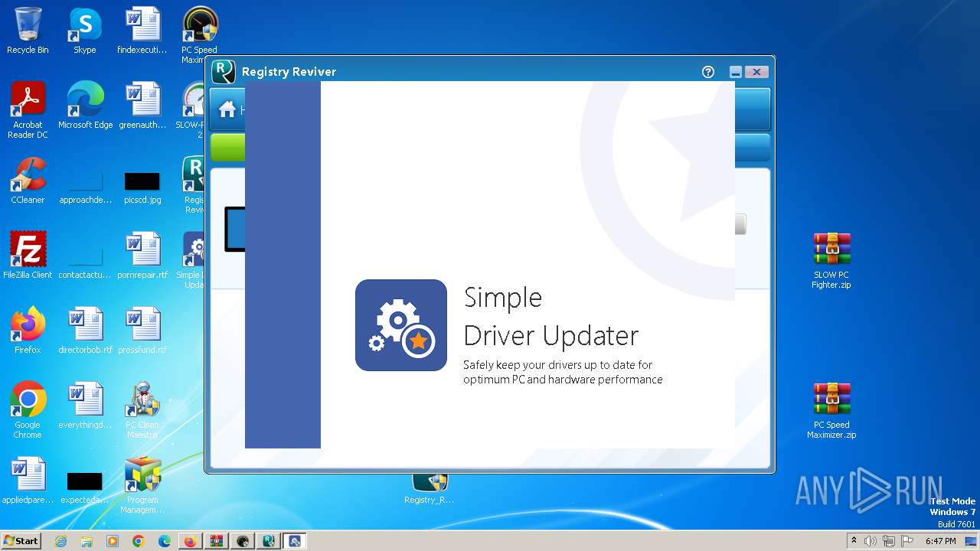Open Action Center flag icon
This screenshot has height=551, width=980.
click(906, 541)
